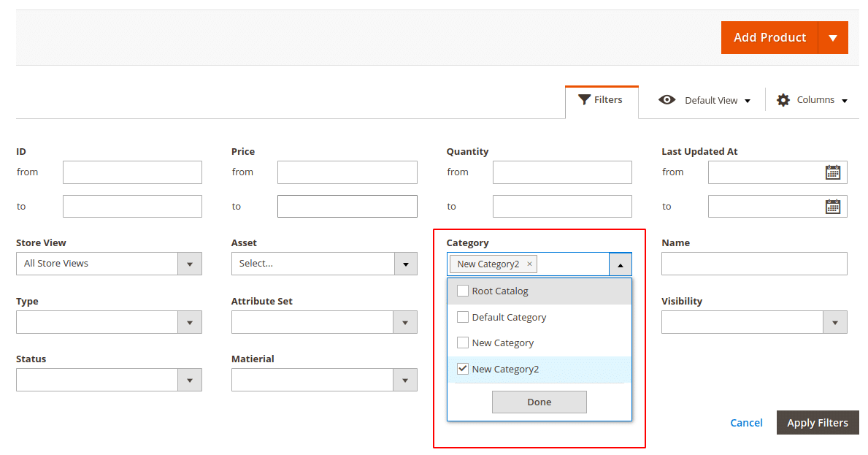This screenshot has height=455, width=868.
Task: Click the Root Catalog option label
Action: 500,291
